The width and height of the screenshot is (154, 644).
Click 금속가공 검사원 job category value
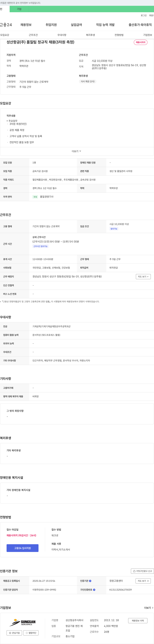point(40,171)
